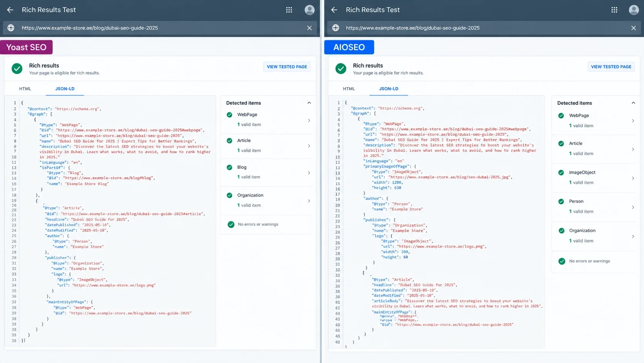Viewport: 644px width, 363px height.
Task: Open the Google apps grid in the AIOSEO window
Action: tap(614, 10)
